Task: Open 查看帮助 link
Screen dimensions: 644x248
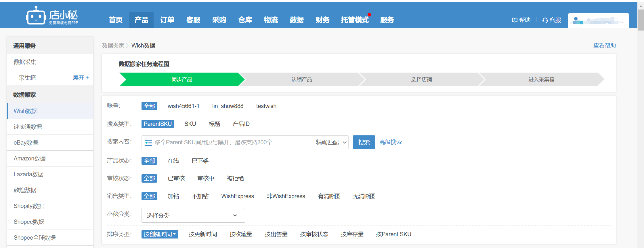Action: tap(604, 46)
